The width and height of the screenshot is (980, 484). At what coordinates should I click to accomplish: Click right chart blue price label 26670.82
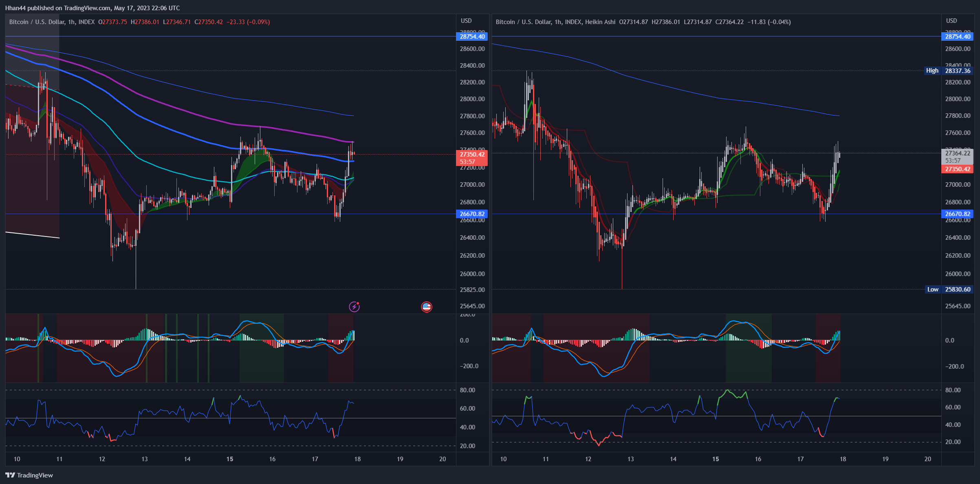click(957, 214)
